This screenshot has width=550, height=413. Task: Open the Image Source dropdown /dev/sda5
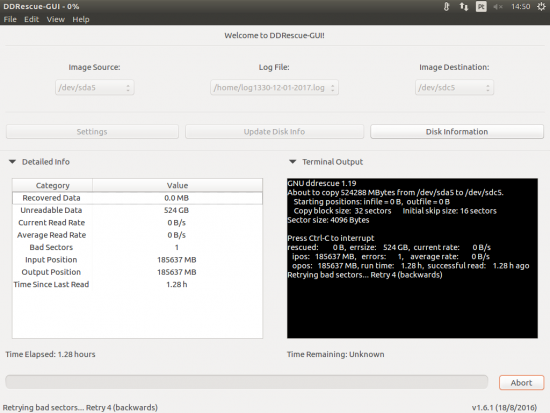pyautogui.click(x=94, y=87)
